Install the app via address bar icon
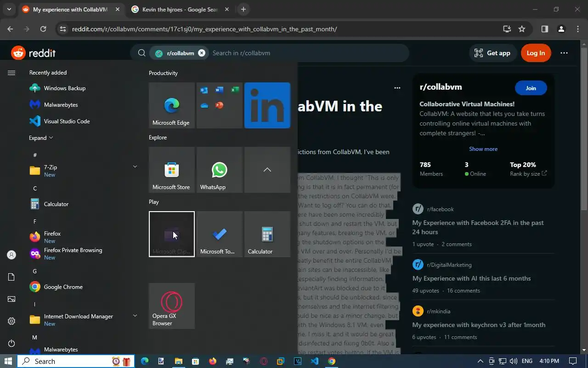The width and height of the screenshot is (588, 368). 507,29
